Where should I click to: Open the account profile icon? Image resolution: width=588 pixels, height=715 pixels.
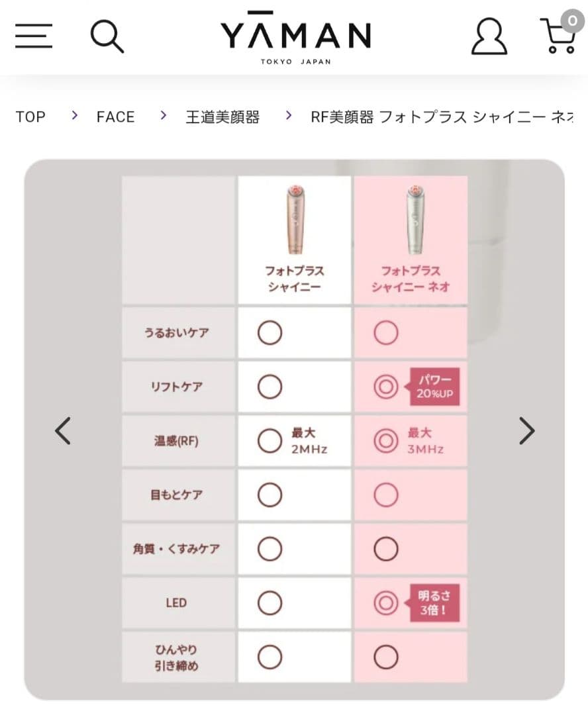tap(489, 36)
